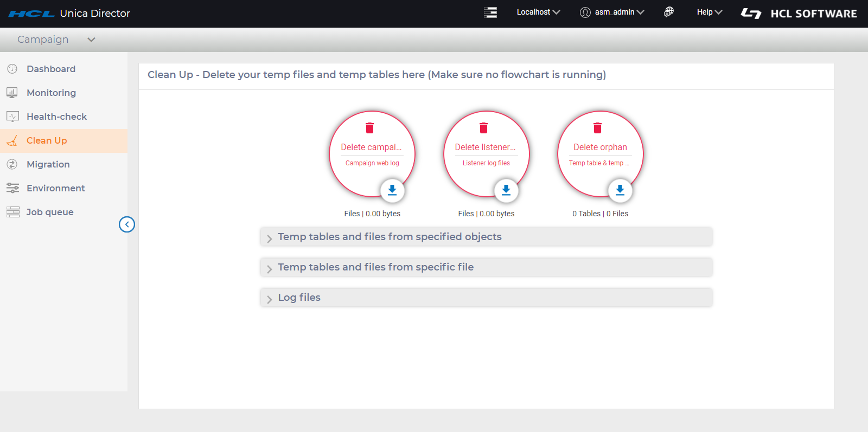
Task: Open the Health-check page
Action: [x=56, y=117]
